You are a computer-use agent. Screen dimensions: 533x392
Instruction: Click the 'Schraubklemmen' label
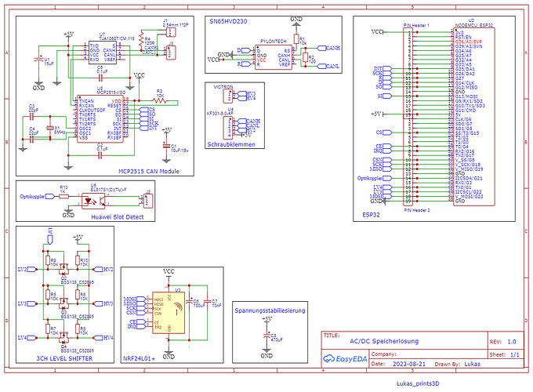[231, 144]
